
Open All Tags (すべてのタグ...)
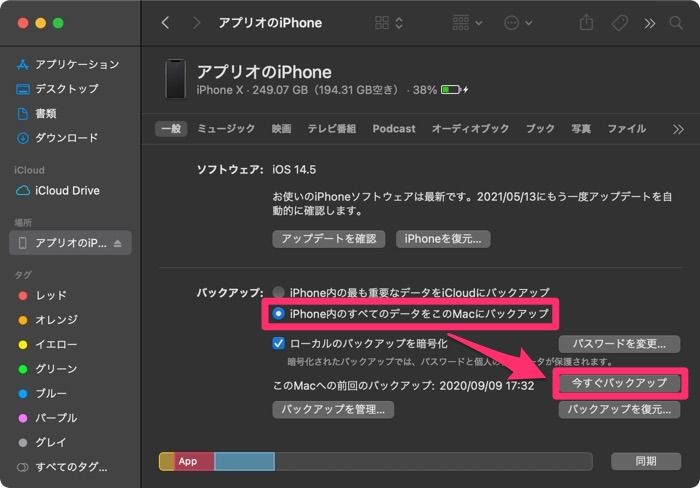pyautogui.click(x=62, y=467)
